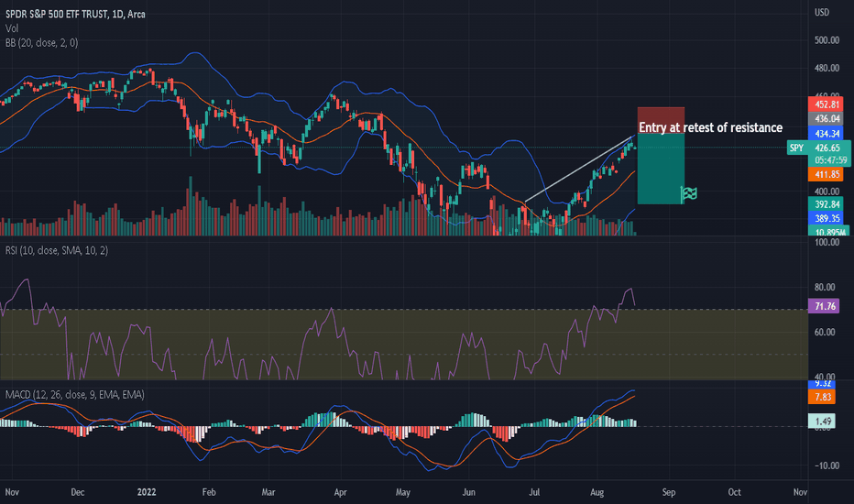
Task: Click the 05:47:59 countdown timer
Action: (x=830, y=160)
